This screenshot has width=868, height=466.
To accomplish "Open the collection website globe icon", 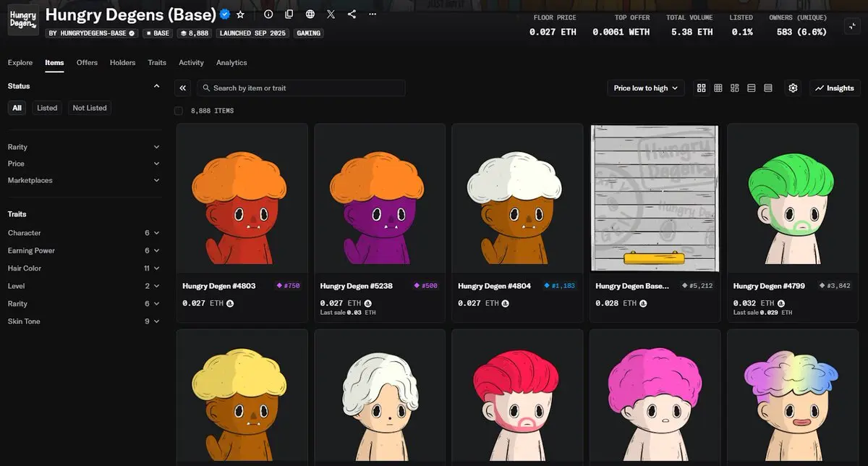I will tap(310, 14).
